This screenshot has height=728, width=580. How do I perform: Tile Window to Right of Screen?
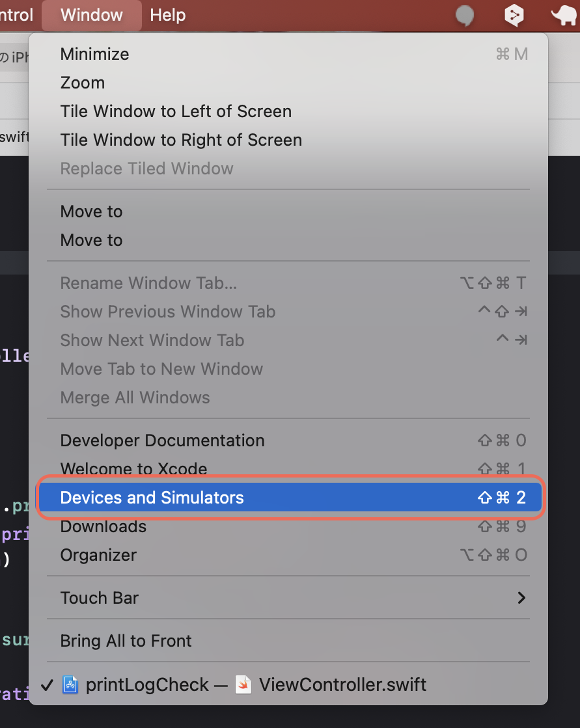(x=181, y=140)
